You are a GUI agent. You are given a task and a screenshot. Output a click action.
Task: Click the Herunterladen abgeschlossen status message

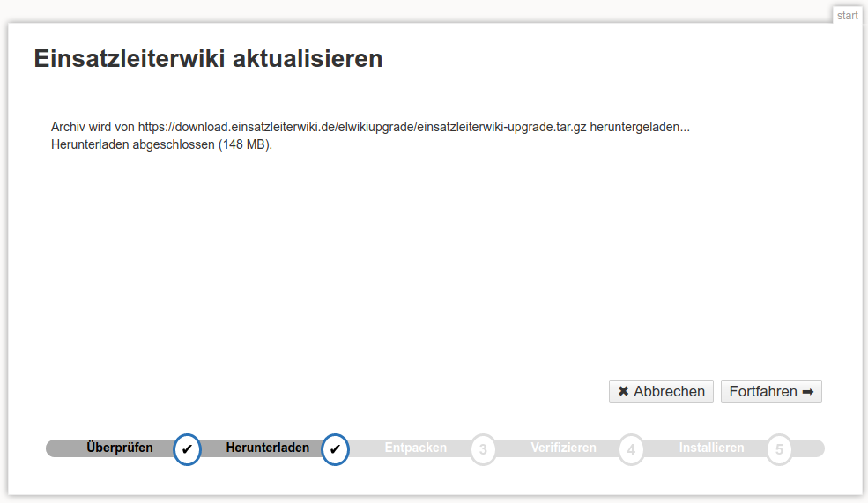click(x=162, y=144)
